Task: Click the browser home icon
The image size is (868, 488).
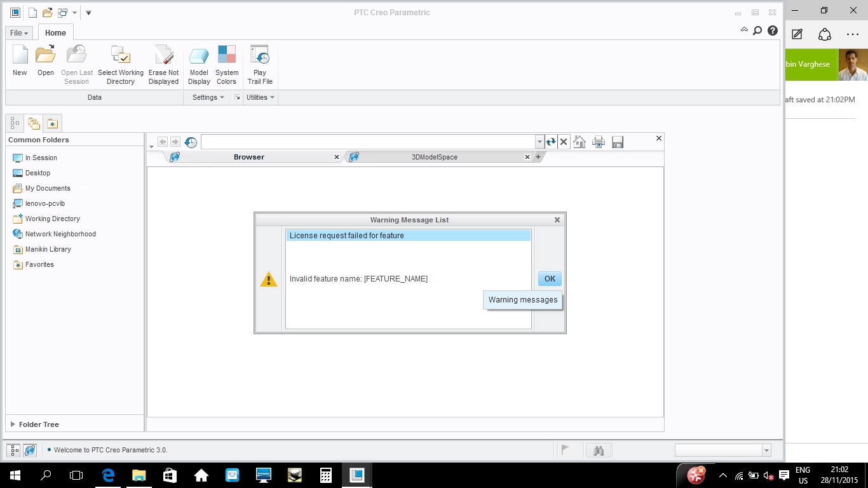Action: coord(580,142)
